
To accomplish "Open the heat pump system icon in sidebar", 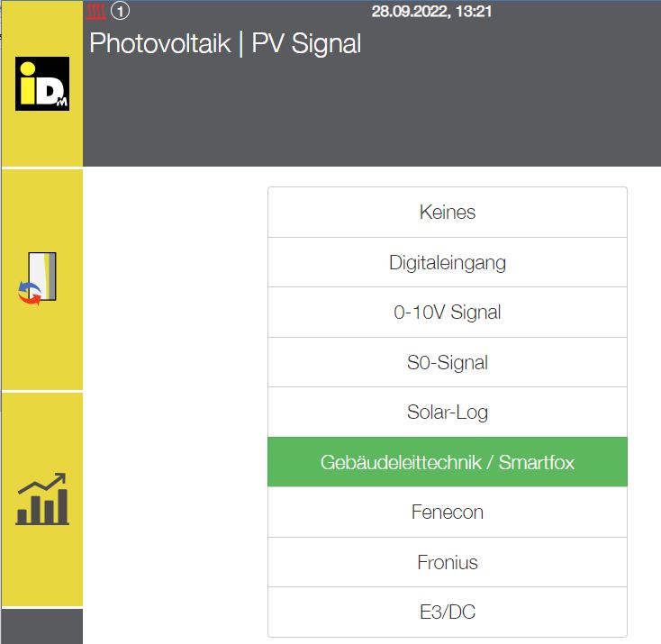I will 42,278.
